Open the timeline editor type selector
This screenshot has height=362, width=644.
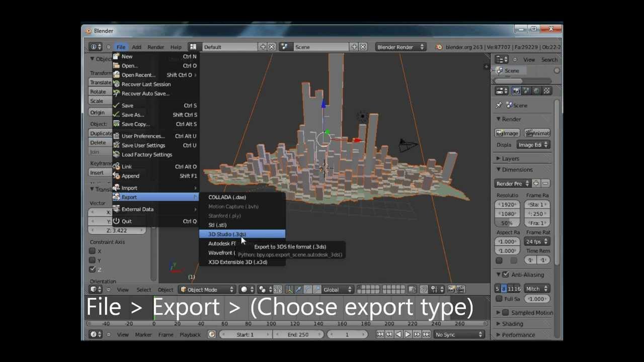click(95, 334)
